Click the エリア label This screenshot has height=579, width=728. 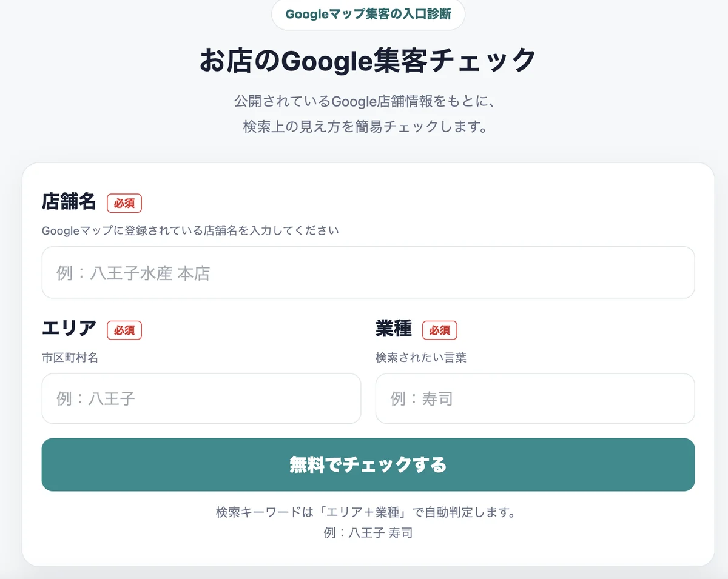tap(69, 329)
